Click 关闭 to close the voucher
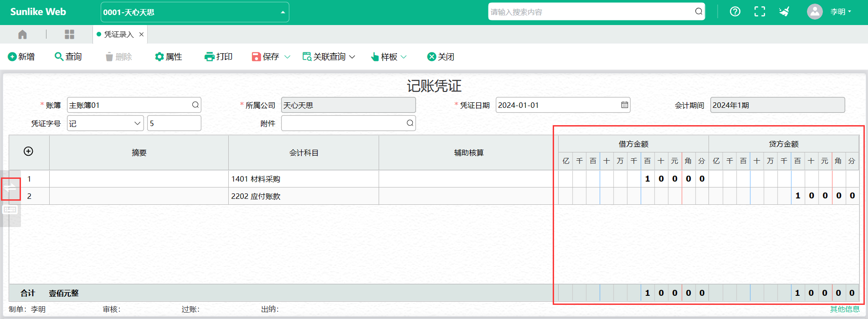 point(441,57)
